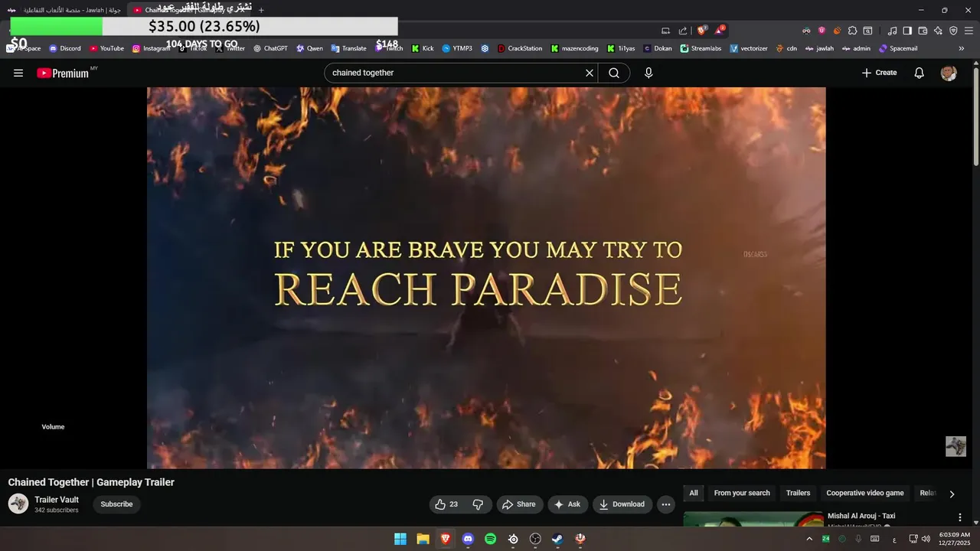Expand next chips with the right chevron
Screen dimensions: 980x551
(x=952, y=494)
